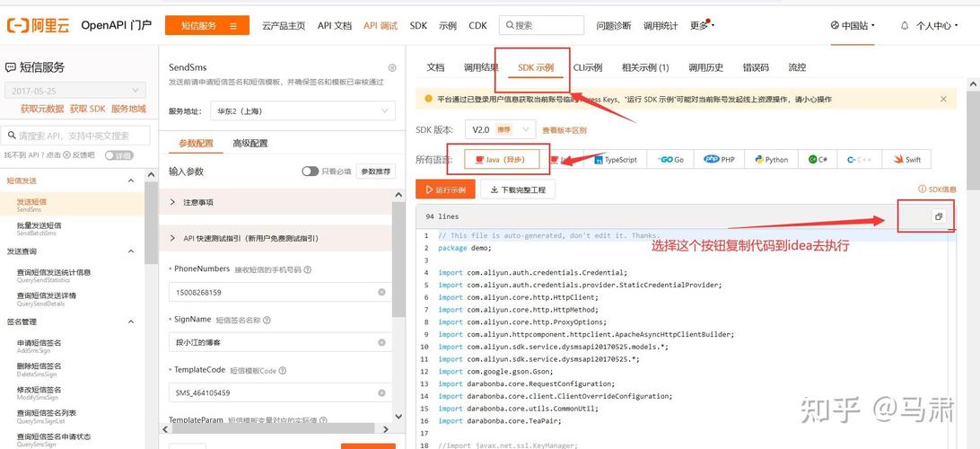This screenshot has height=449, width=980.
Task: Click the copy code icon
Action: click(x=938, y=216)
